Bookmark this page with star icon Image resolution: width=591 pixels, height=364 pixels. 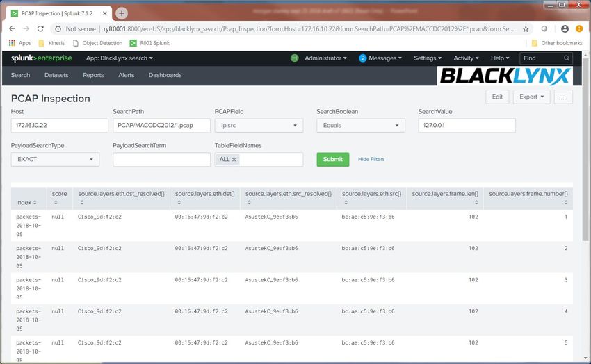(526, 29)
